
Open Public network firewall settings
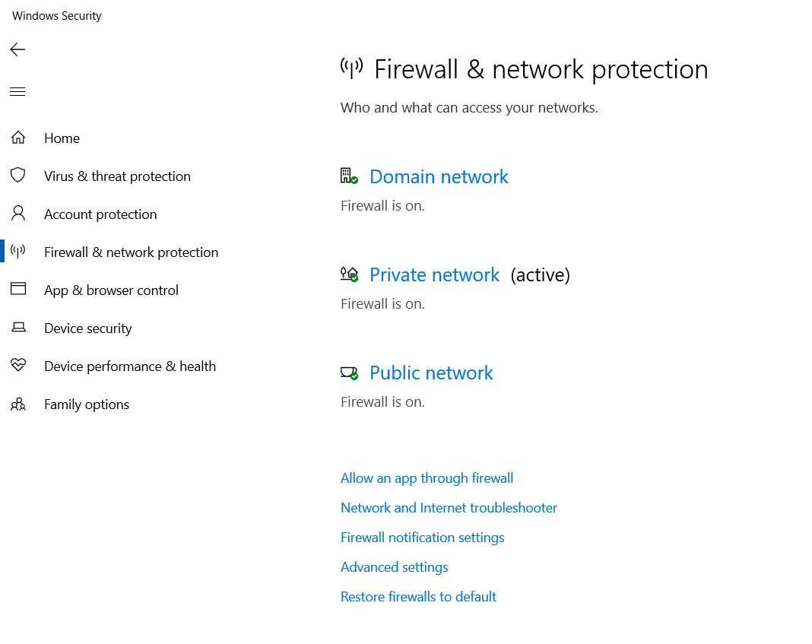pos(431,373)
